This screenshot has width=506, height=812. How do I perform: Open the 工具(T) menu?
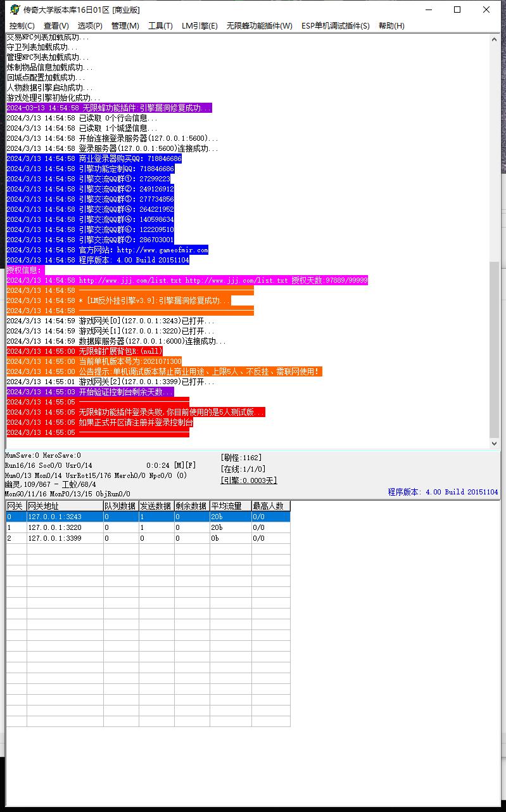(x=160, y=26)
